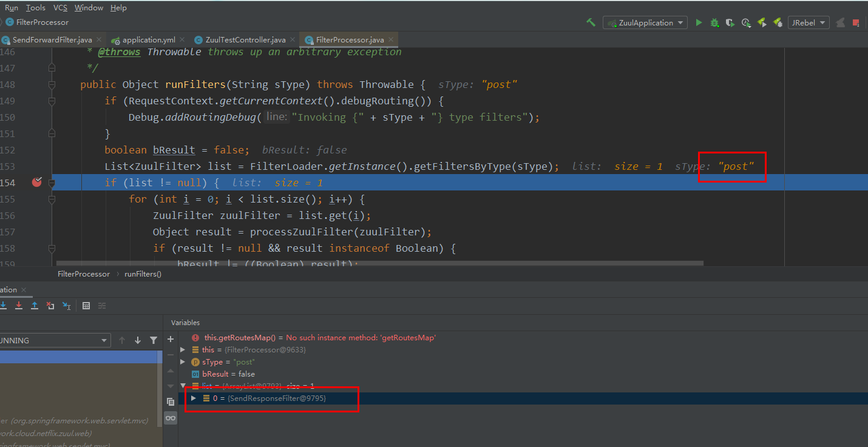Open the Tools menu
Image resolution: width=868 pixels, height=447 pixels.
pyautogui.click(x=36, y=7)
